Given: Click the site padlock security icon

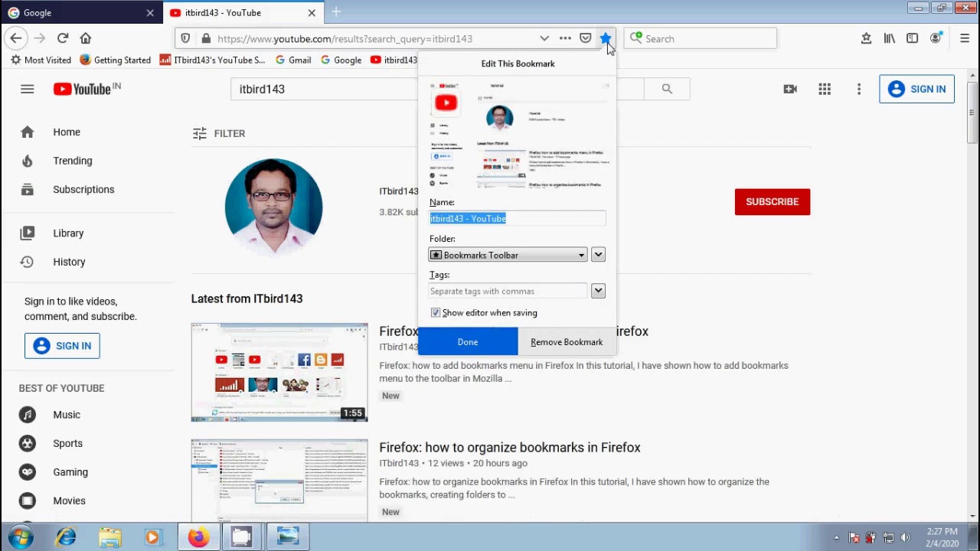Looking at the screenshot, I should pos(206,38).
